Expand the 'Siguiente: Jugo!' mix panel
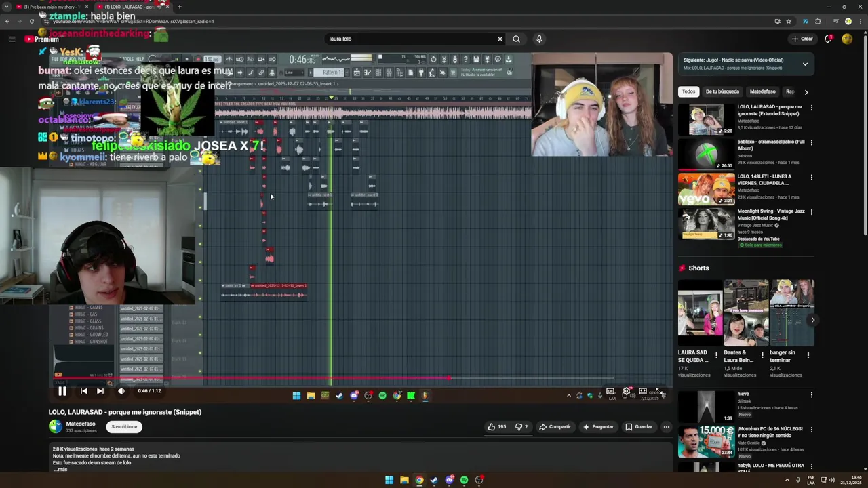 click(805, 64)
